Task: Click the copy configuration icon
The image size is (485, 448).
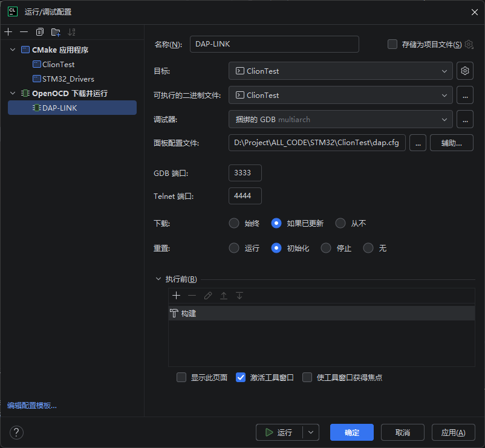Action: [x=40, y=31]
